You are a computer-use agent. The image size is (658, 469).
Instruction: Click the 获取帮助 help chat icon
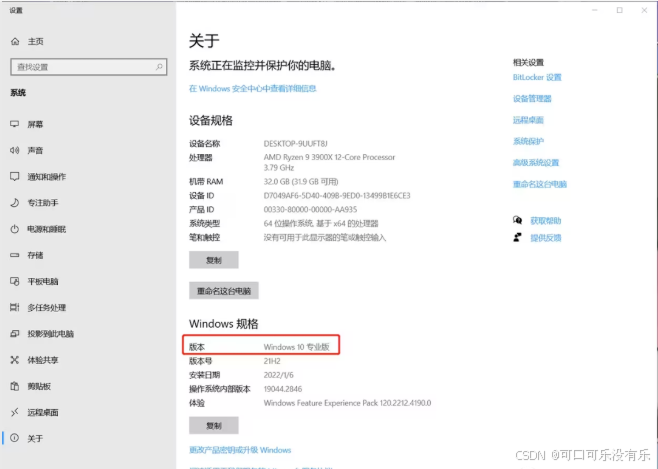(517, 220)
